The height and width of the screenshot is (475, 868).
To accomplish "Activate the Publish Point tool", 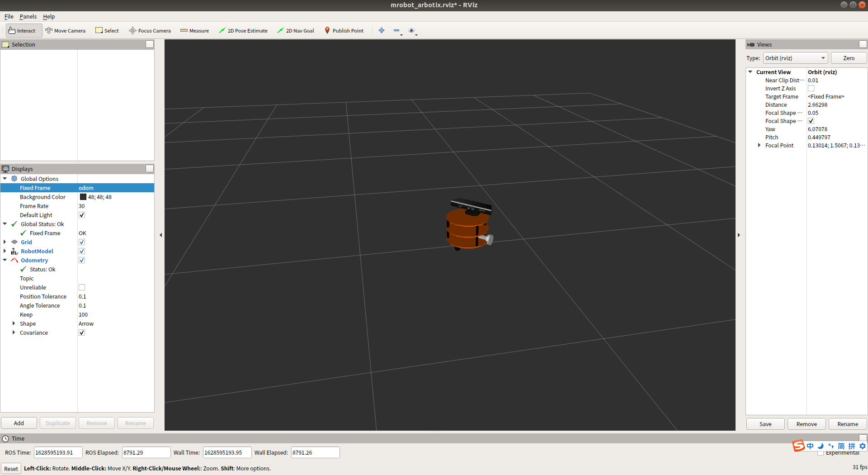I will [344, 31].
